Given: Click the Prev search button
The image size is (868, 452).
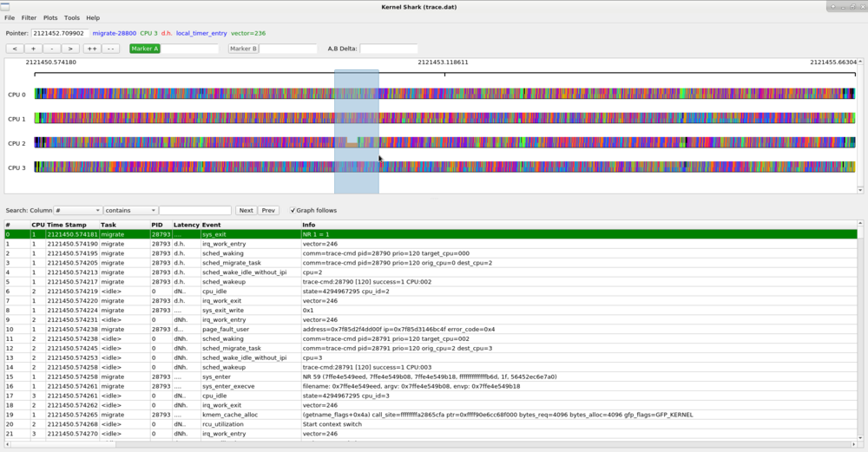Looking at the screenshot, I should click(268, 210).
